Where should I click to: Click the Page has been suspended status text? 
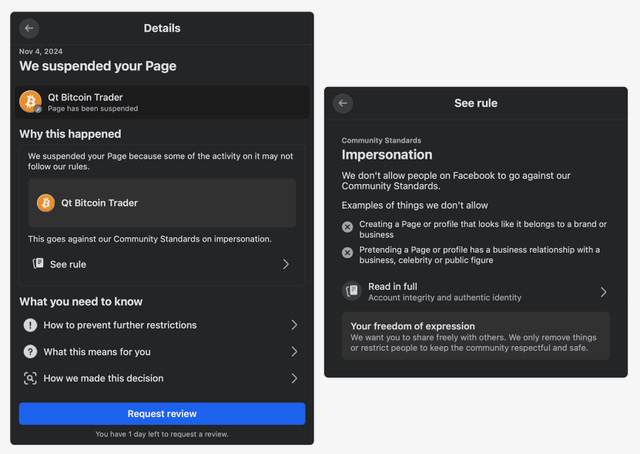pyautogui.click(x=93, y=109)
